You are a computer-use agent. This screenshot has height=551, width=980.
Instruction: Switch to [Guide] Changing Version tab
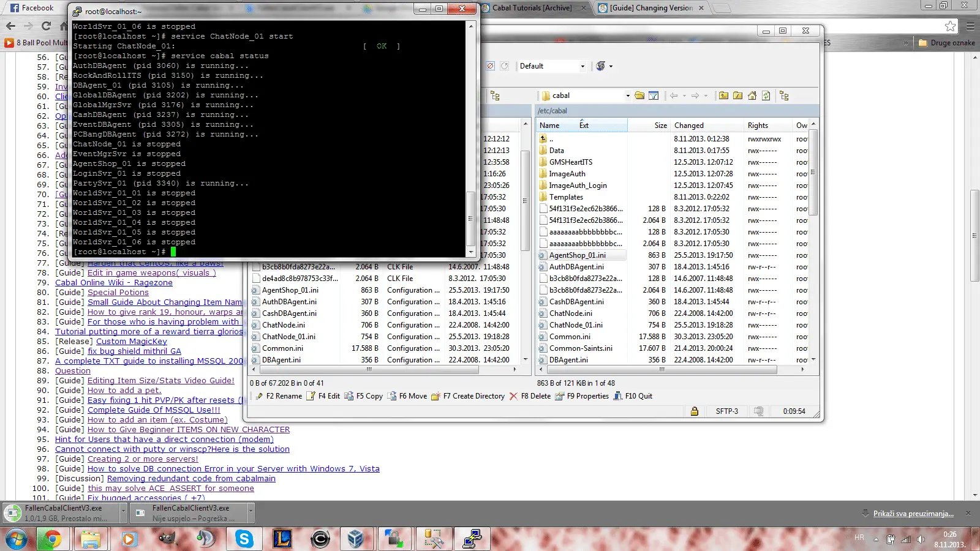[x=652, y=8]
